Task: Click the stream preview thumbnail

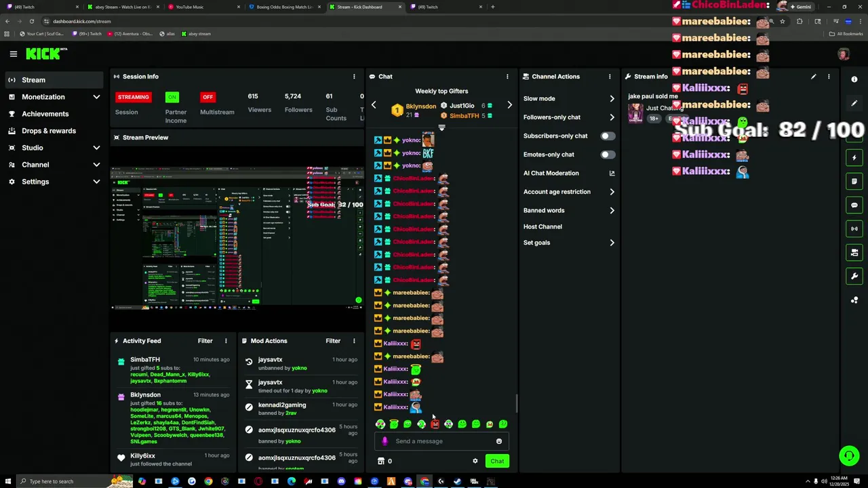Action: pos(237,237)
